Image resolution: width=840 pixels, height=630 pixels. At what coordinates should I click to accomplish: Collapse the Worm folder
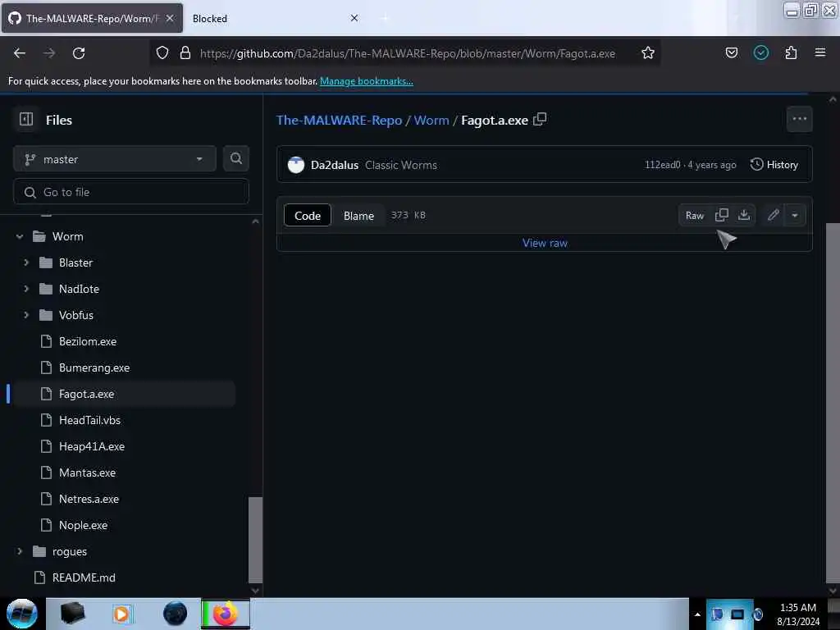[x=20, y=236]
